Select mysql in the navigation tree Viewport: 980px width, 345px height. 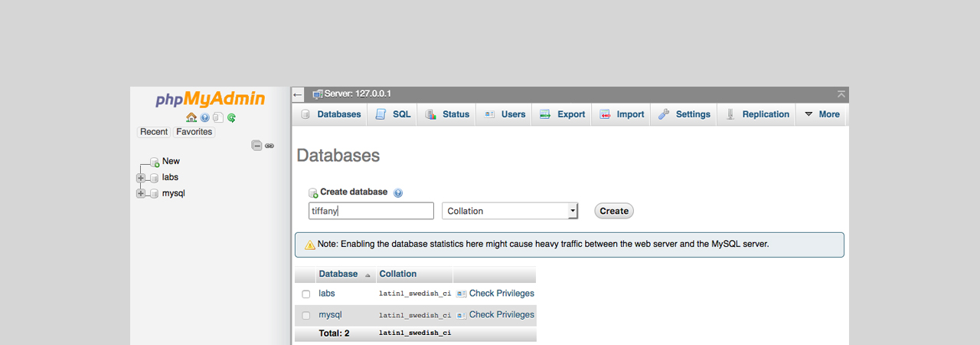tap(174, 193)
